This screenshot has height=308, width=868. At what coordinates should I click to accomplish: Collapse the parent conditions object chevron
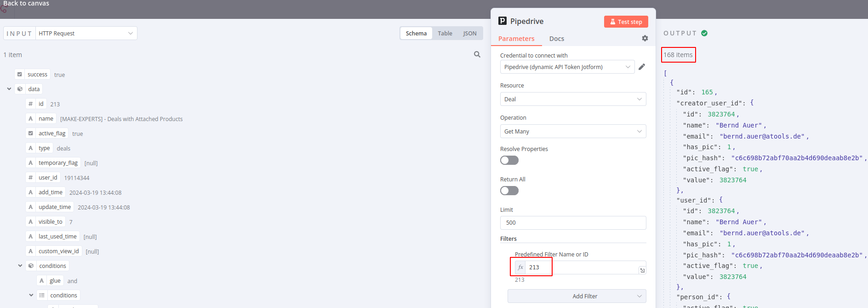coord(20,266)
